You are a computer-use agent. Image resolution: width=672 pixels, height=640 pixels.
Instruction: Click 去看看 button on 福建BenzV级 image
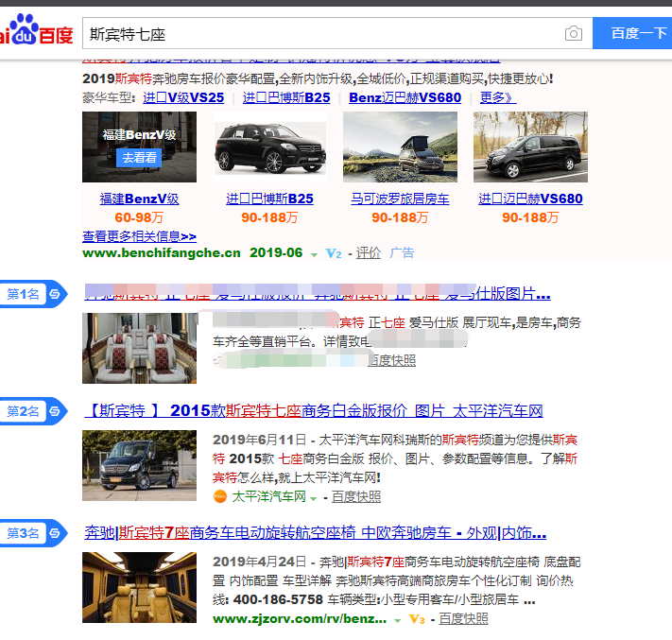point(139,158)
